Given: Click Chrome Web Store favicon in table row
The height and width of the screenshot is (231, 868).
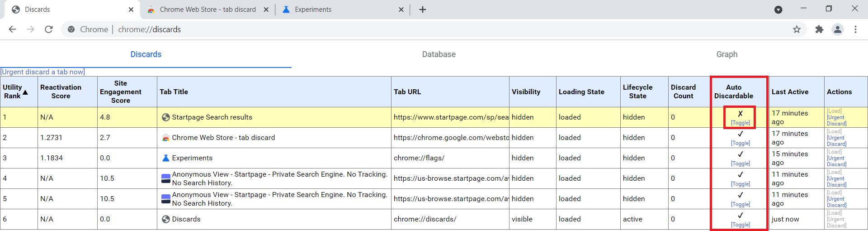Looking at the screenshot, I should (166, 138).
